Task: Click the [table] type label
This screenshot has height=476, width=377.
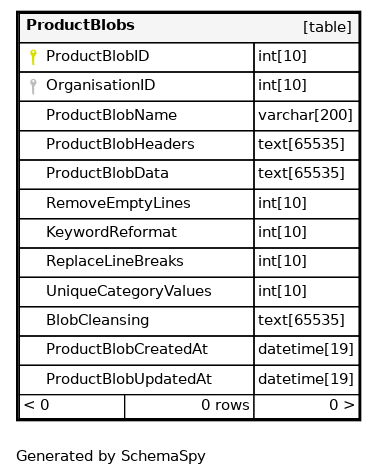Action: coord(327,27)
